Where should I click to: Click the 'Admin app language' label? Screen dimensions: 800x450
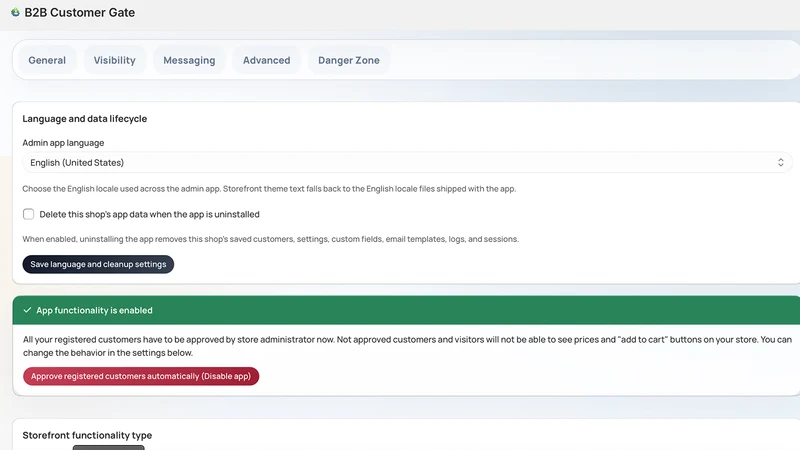tap(63, 143)
